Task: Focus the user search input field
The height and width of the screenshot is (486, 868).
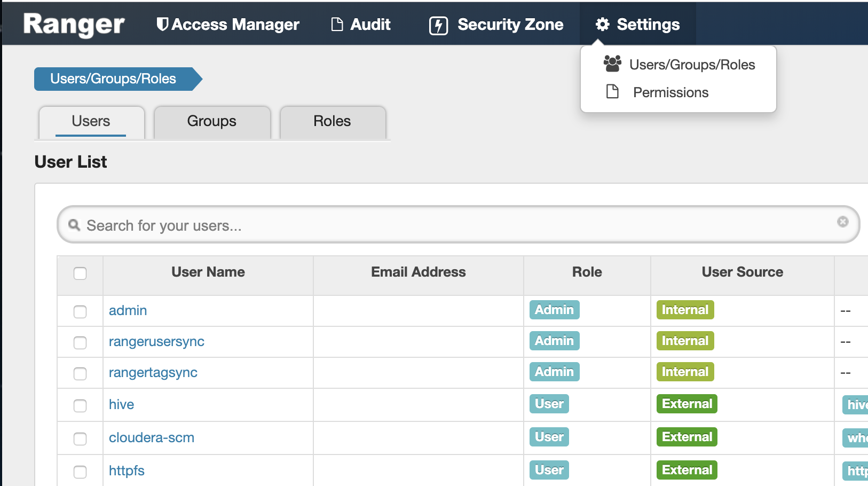Action: (x=454, y=225)
